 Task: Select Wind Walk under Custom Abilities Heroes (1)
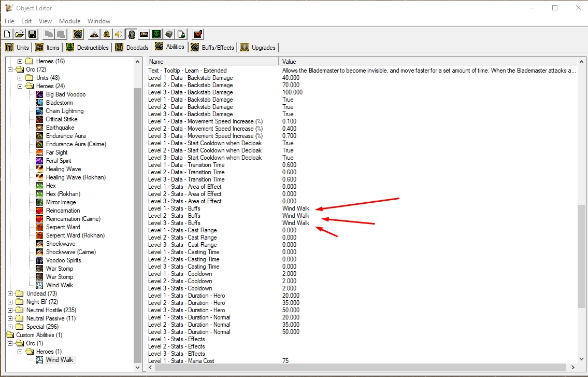[59, 360]
